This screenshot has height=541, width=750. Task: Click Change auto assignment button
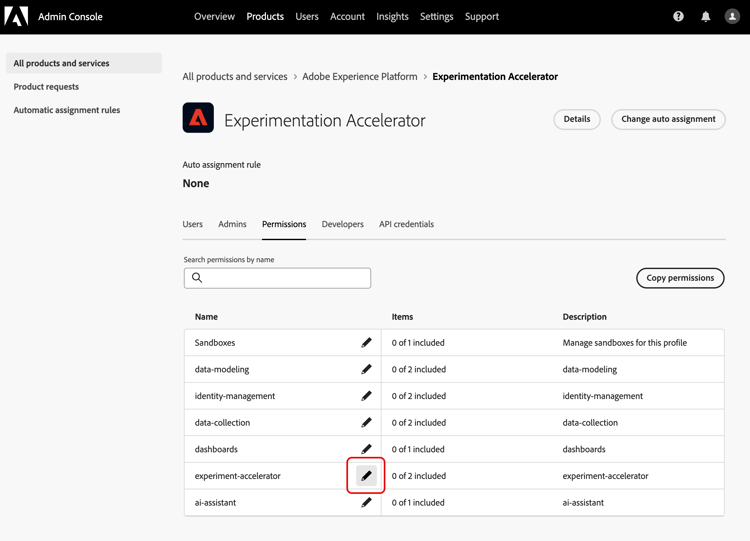tap(668, 119)
